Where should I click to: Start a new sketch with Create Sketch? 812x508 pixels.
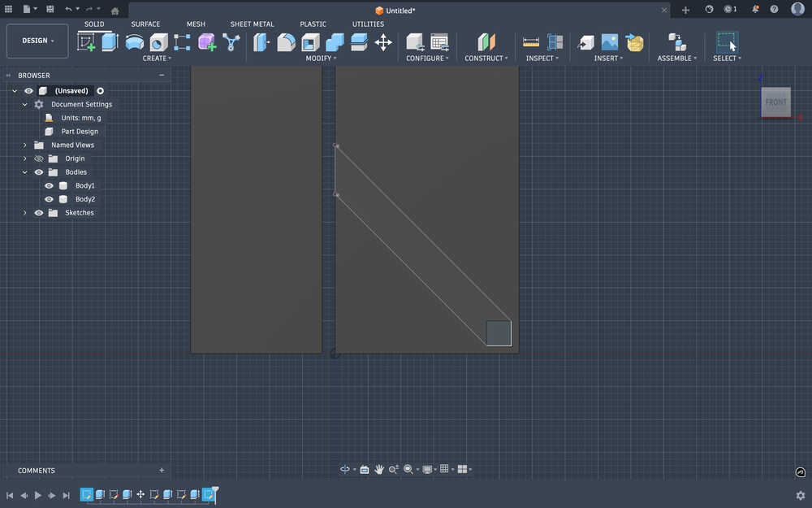pos(86,42)
